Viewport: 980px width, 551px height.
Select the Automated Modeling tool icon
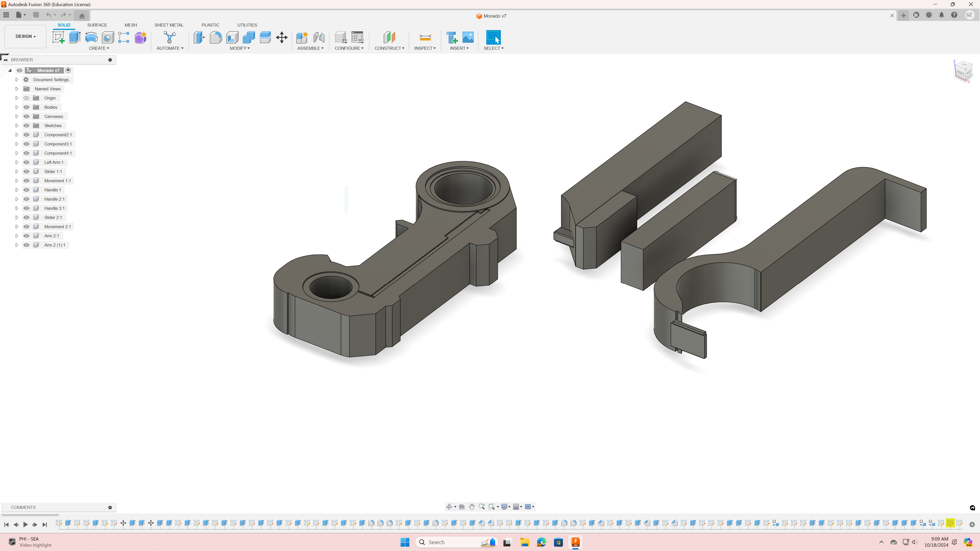click(x=170, y=37)
